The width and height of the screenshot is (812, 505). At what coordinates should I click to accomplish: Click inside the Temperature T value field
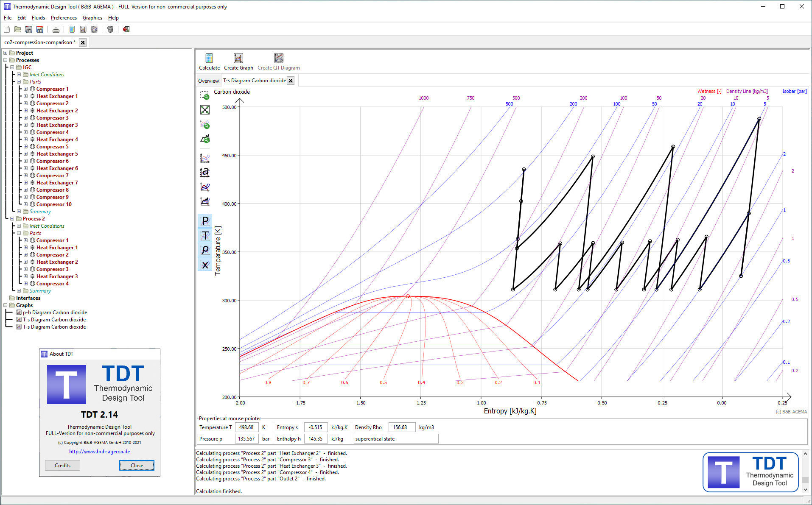pos(246,427)
